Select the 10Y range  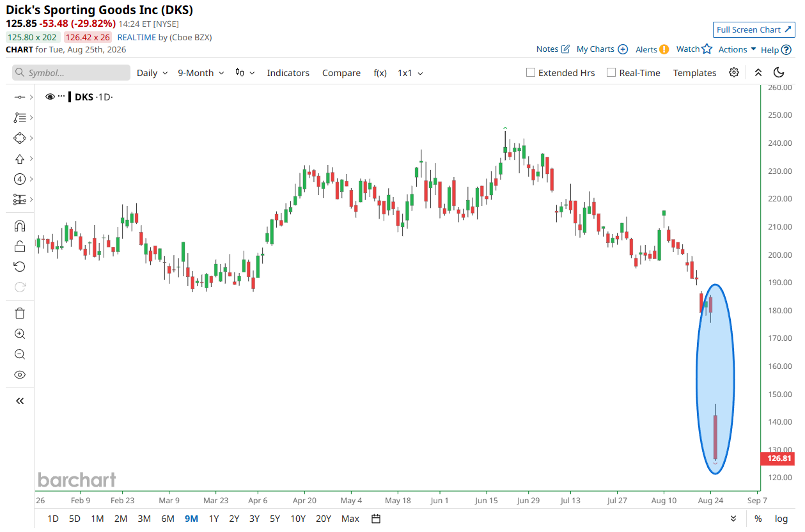(298, 519)
